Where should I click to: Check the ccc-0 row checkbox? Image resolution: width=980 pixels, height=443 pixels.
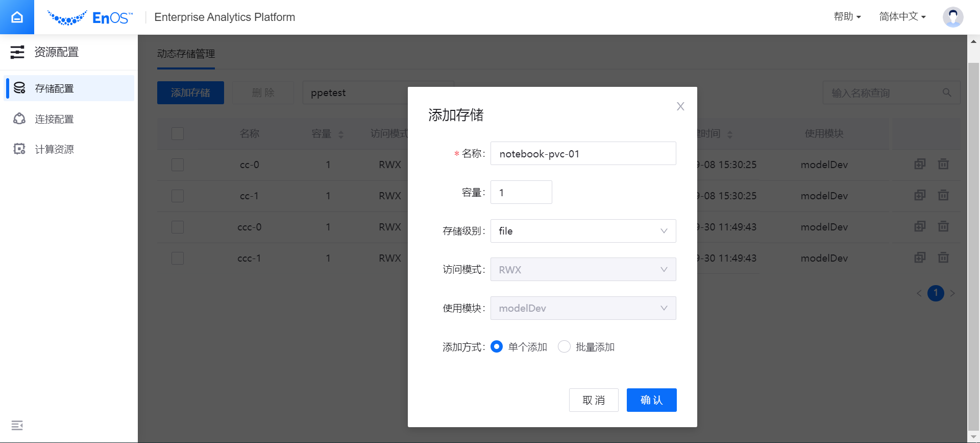[x=178, y=227]
